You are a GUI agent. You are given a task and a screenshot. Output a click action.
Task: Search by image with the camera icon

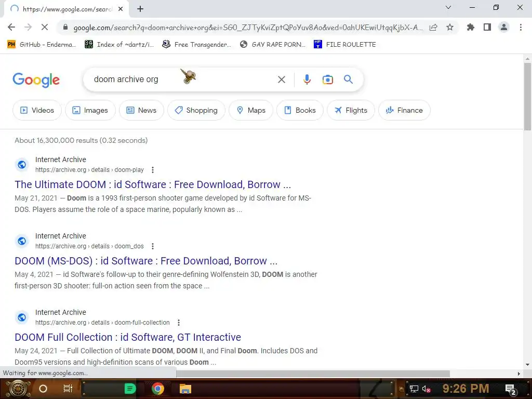327,79
